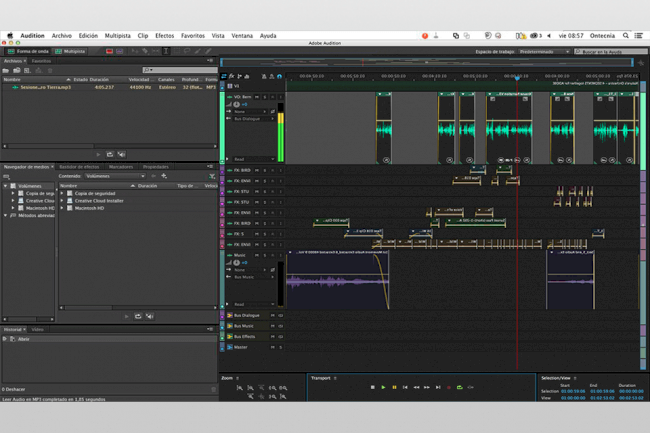The image size is (650, 433).
Task: Click the Pause button in Transport
Action: coord(394,387)
